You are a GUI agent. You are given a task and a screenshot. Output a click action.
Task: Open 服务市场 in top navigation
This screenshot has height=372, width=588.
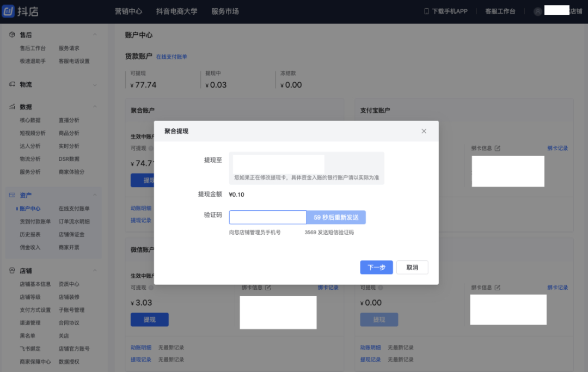[225, 11]
